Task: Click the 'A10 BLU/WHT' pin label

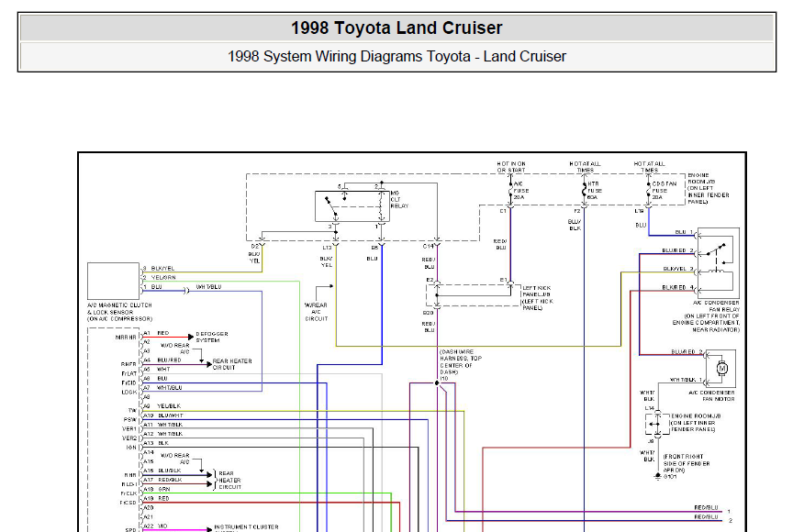Action: [x=163, y=416]
